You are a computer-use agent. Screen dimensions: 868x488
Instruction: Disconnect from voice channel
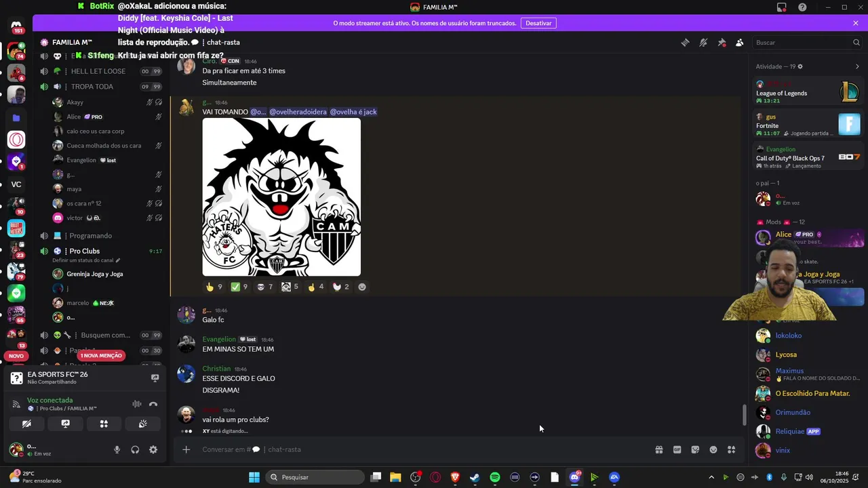click(x=153, y=404)
